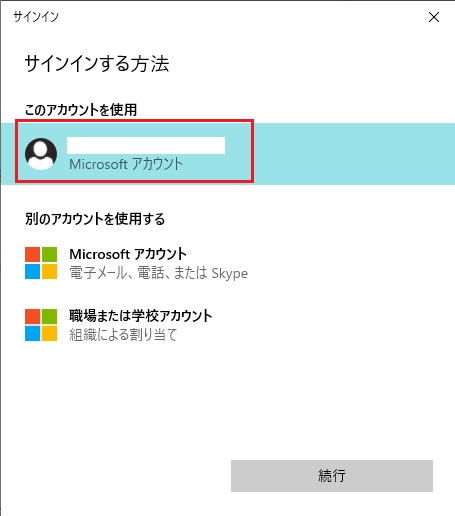Click the bold 職場または学校アカウント title text
This screenshot has height=516, width=455.
tap(141, 316)
